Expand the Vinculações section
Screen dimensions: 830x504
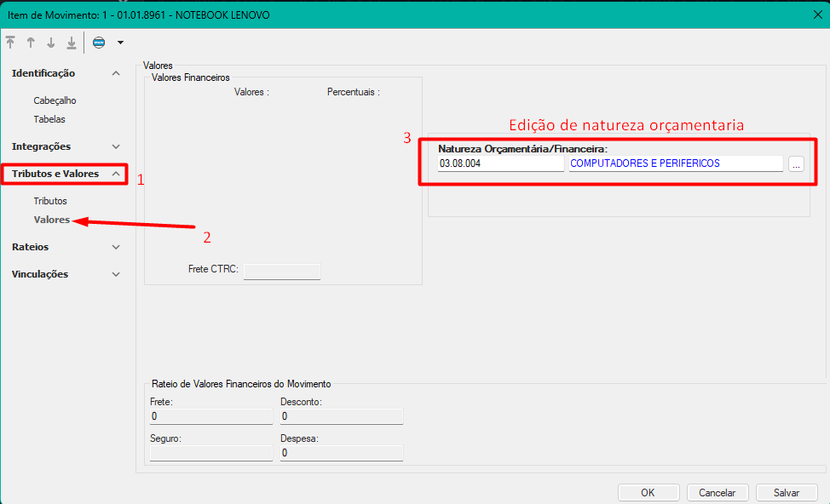tap(116, 274)
